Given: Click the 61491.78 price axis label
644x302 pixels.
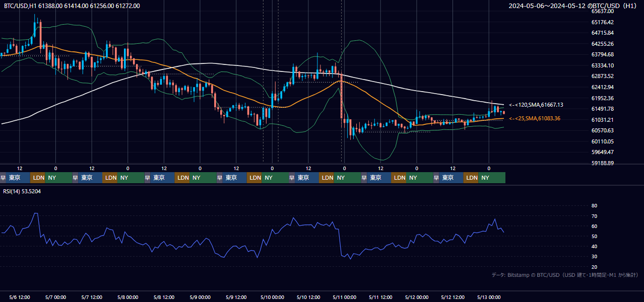Looking at the screenshot, I should coord(603,109).
